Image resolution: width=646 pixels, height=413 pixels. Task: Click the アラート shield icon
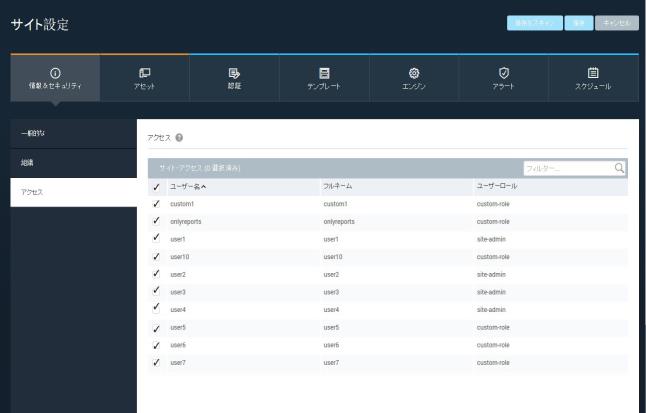pyautogui.click(x=503, y=71)
